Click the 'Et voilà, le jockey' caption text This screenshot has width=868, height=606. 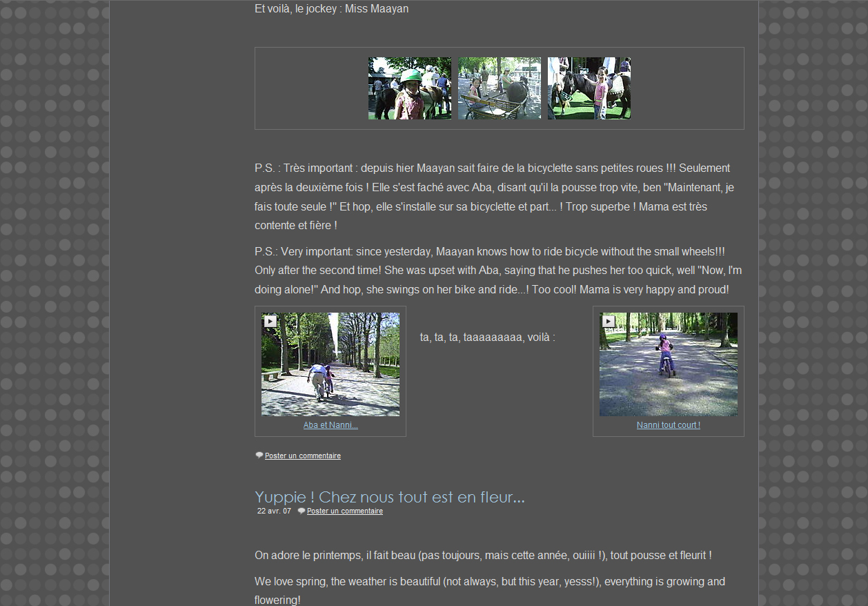331,9
